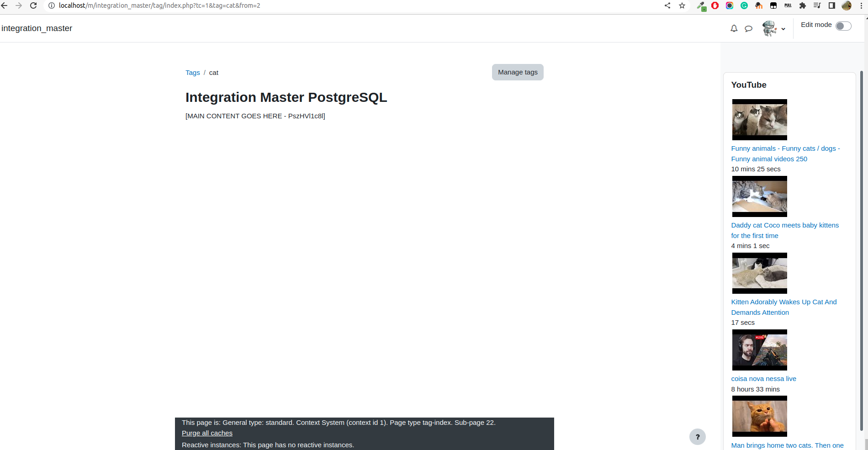
Task: View site information for localhost
Action: coord(52,5)
